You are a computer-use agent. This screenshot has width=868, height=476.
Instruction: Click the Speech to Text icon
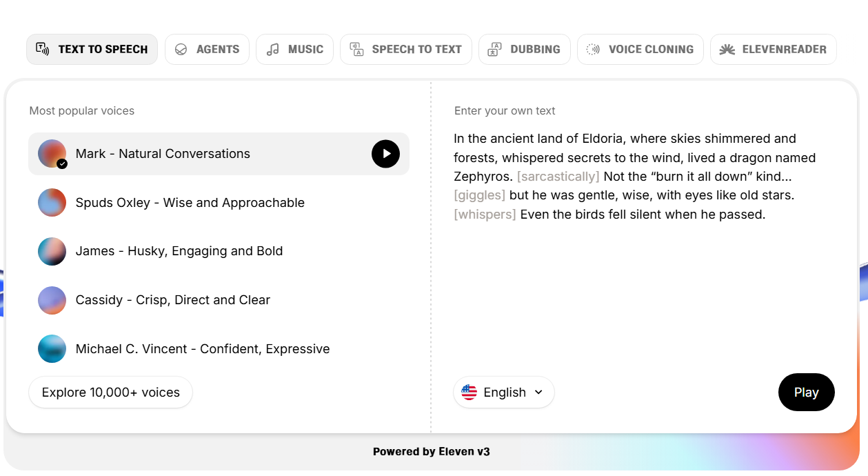(x=356, y=50)
